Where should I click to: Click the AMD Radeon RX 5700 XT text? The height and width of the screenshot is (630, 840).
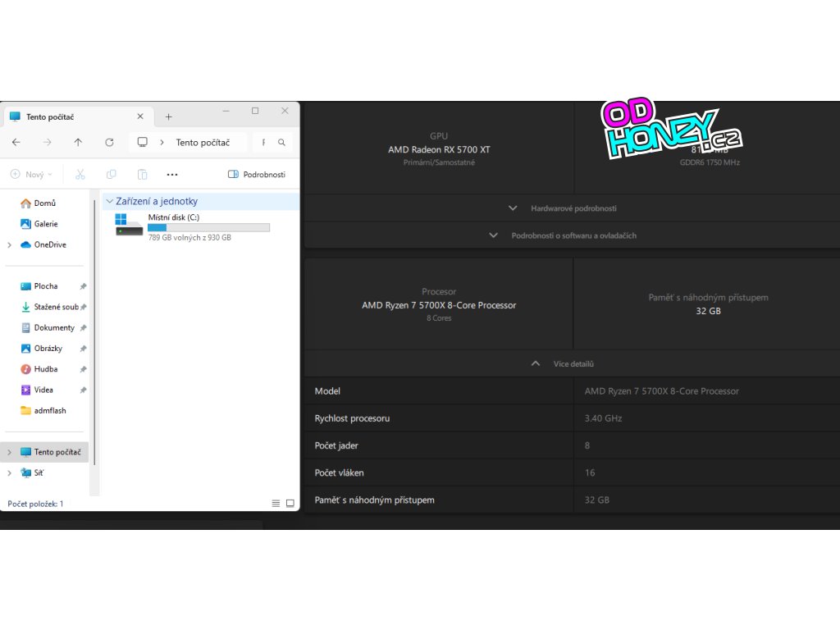[440, 149]
